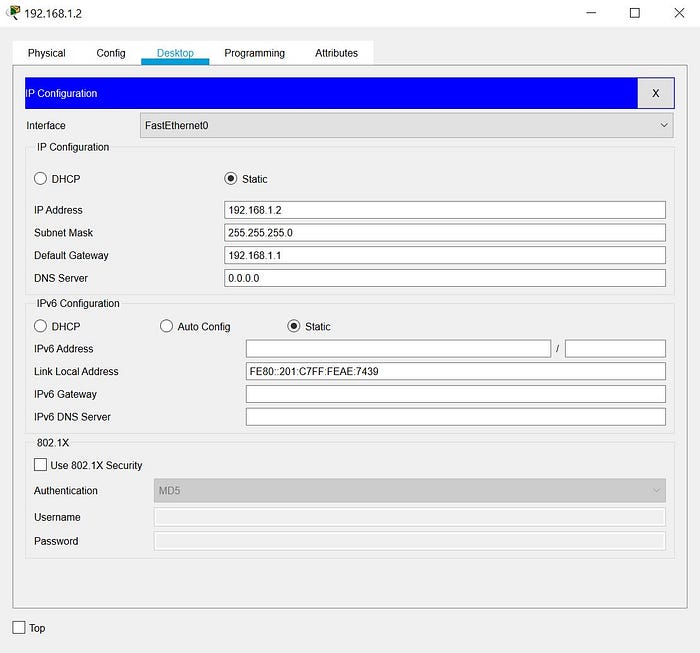Edit the DNS Server field
The image size is (700, 653).
pos(445,278)
